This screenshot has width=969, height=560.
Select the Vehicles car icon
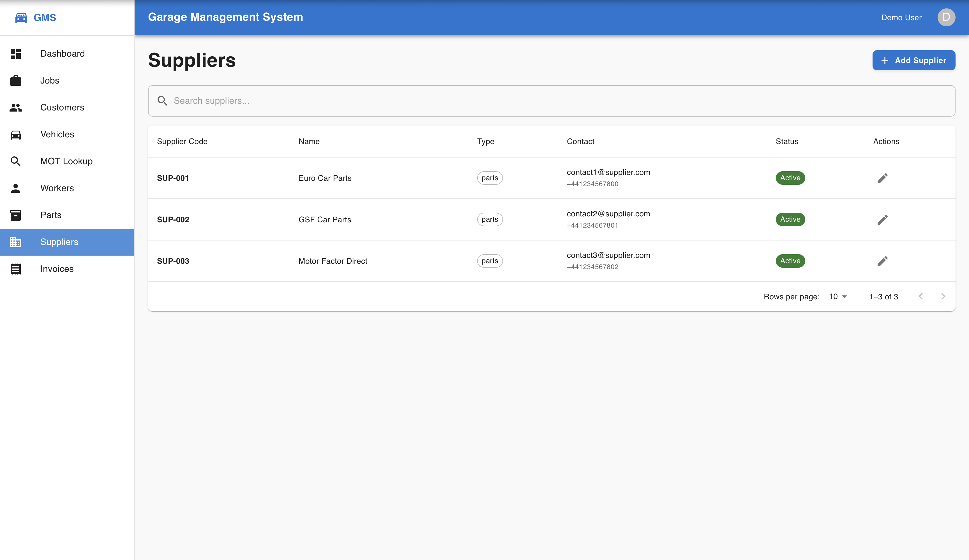click(x=16, y=134)
